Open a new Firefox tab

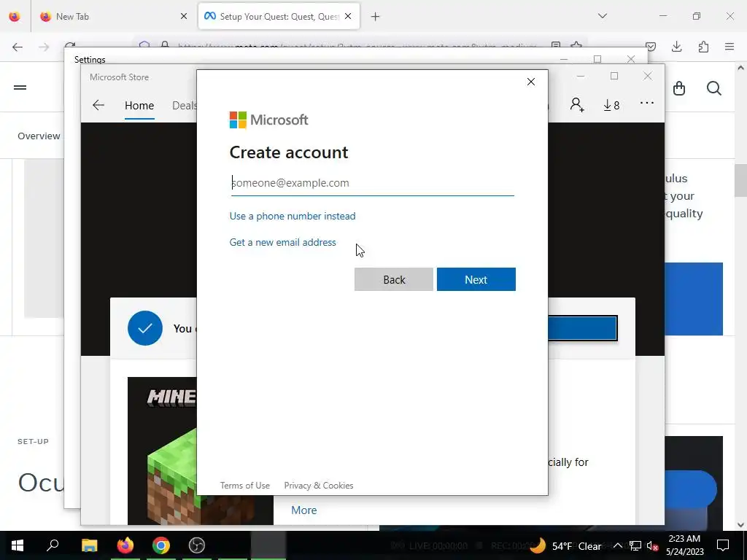pyautogui.click(x=376, y=17)
